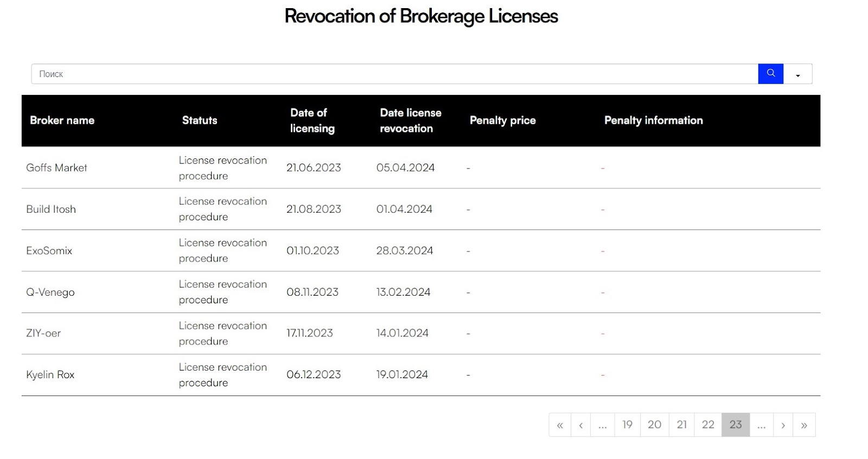
Task: Open page 20 of results
Action: [x=654, y=425]
